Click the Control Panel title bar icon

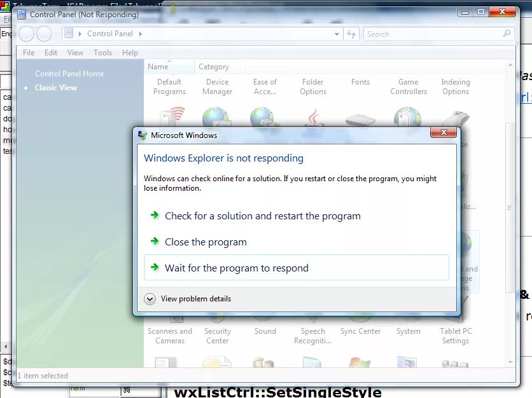22,15
